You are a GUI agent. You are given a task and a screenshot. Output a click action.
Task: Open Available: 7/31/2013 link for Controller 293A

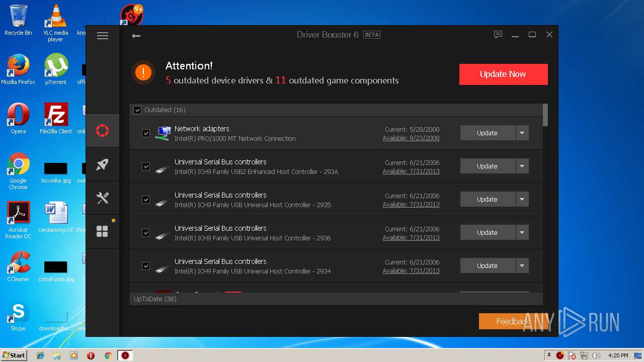click(411, 171)
